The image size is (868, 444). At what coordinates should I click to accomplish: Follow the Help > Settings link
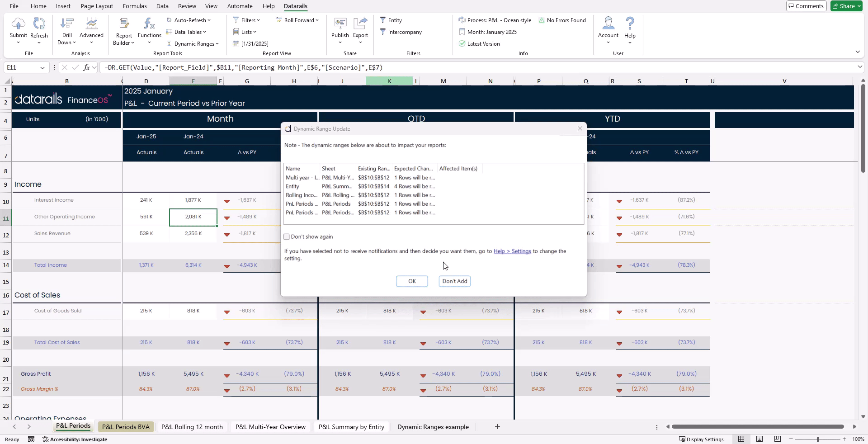point(512,251)
